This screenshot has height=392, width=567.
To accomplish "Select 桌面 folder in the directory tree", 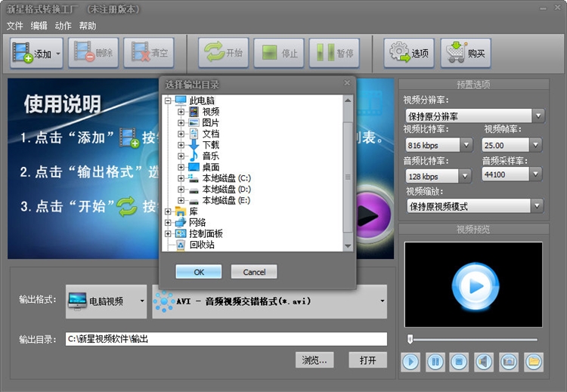I will [x=211, y=167].
